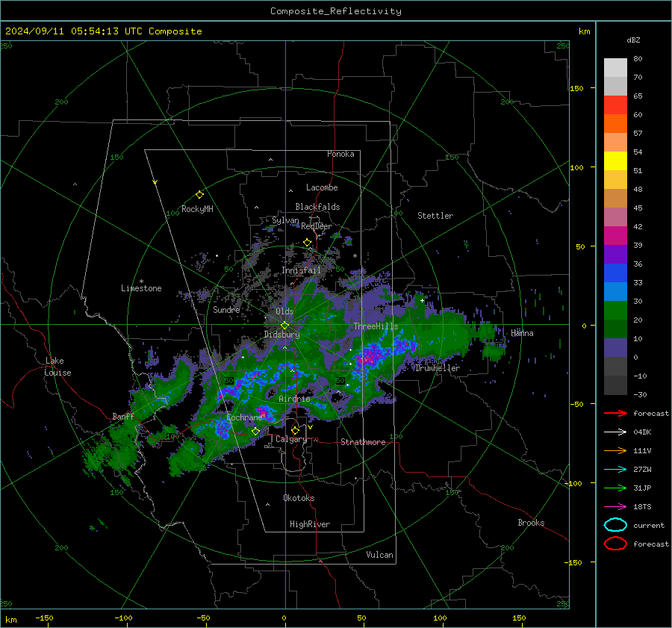Viewport: 672px width, 628px height.
Task: Click the Sylvan label
Action: pos(285,221)
